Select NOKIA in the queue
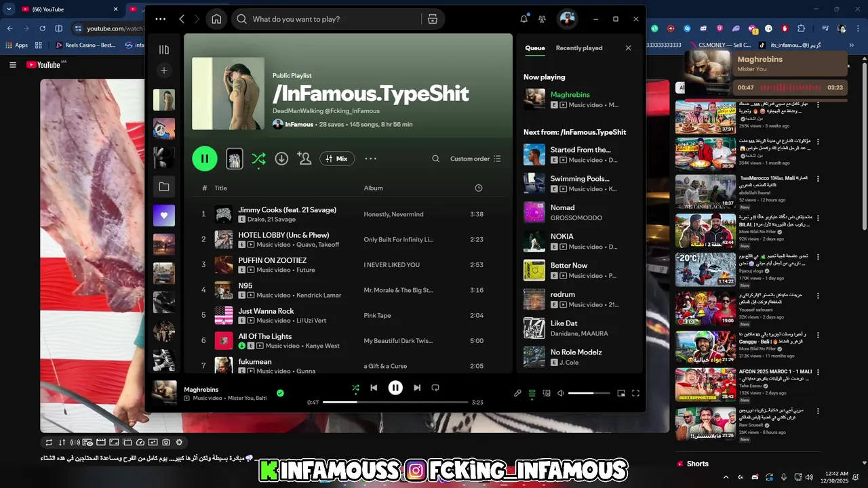The height and width of the screenshot is (488, 868). coord(580,241)
